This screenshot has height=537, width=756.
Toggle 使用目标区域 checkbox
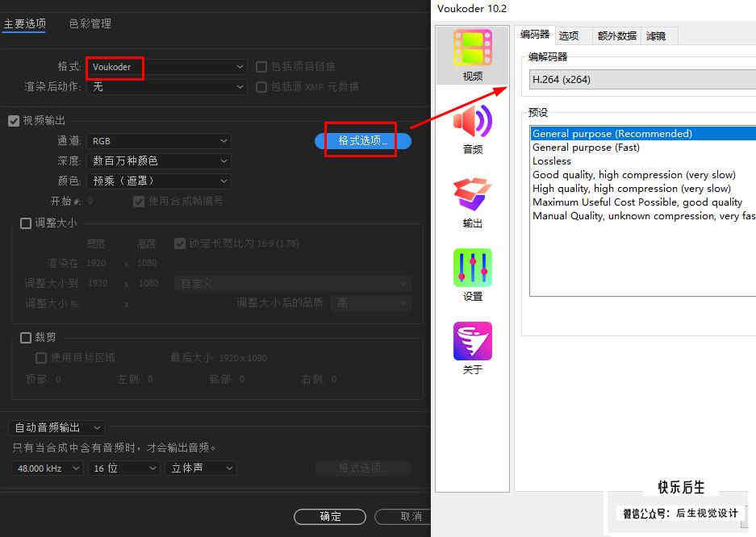(x=41, y=358)
